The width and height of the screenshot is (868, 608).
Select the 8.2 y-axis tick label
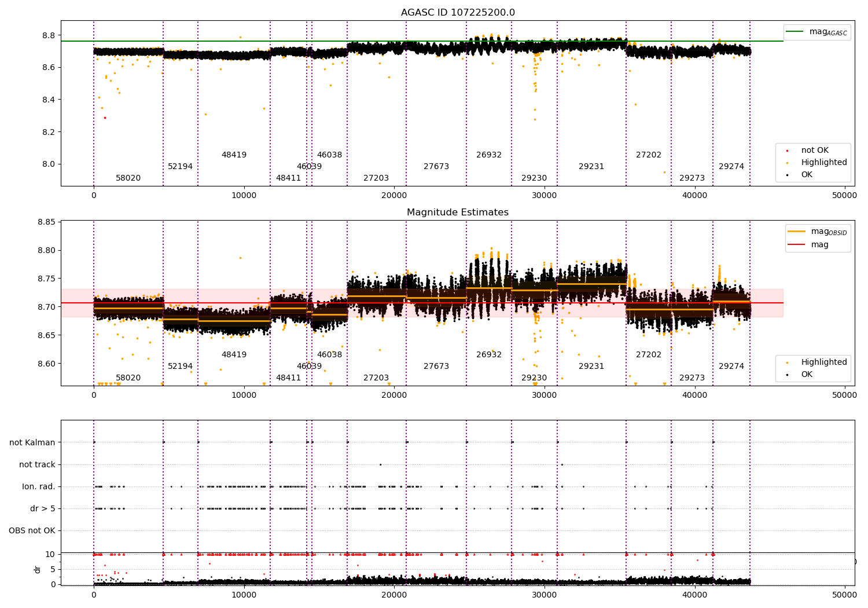click(x=49, y=132)
